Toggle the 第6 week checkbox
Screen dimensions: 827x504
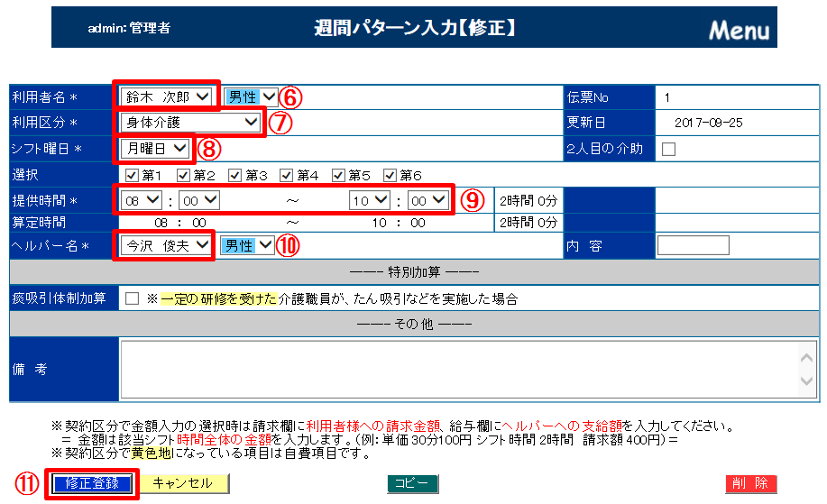391,175
